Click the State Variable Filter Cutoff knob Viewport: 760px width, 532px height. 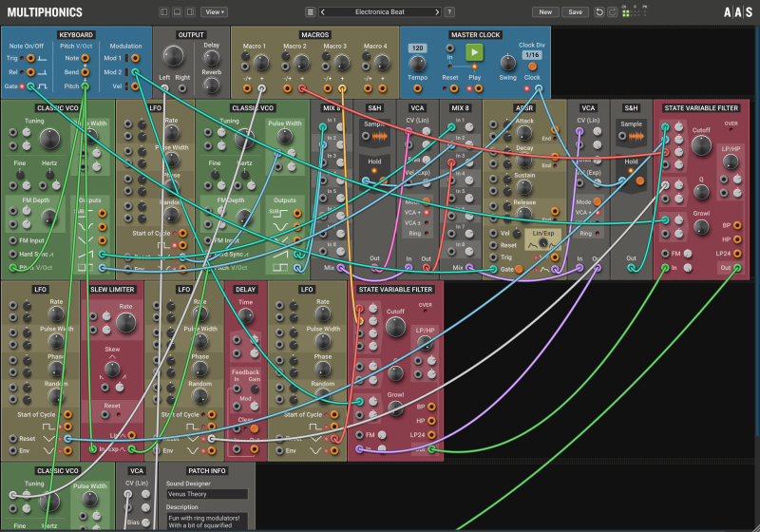pos(701,145)
